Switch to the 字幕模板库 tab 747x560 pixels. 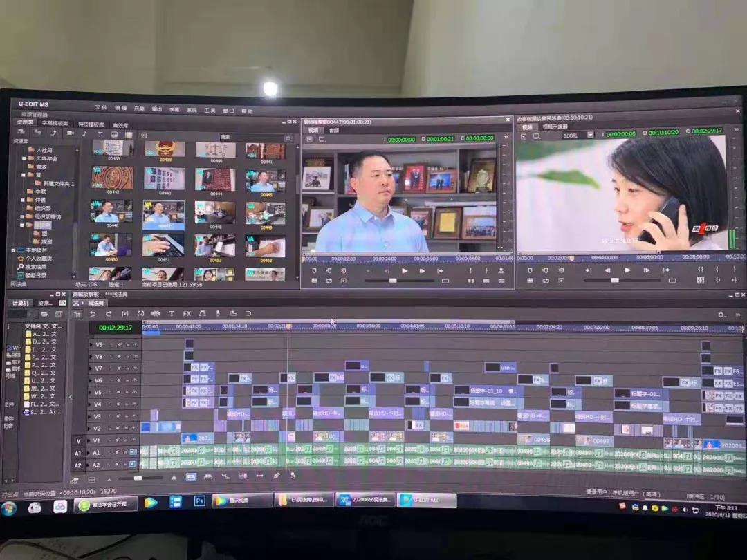[x=55, y=123]
